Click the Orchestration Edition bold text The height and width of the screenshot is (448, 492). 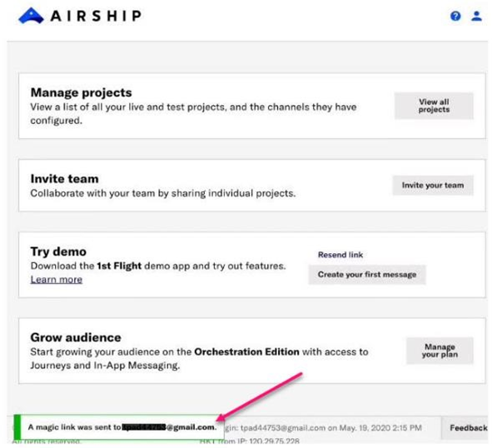pyautogui.click(x=246, y=351)
